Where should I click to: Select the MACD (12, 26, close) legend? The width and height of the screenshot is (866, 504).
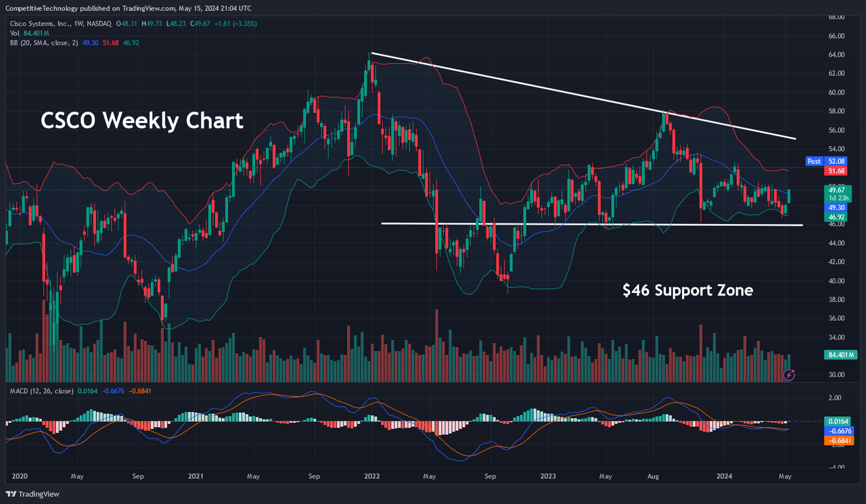(x=41, y=392)
